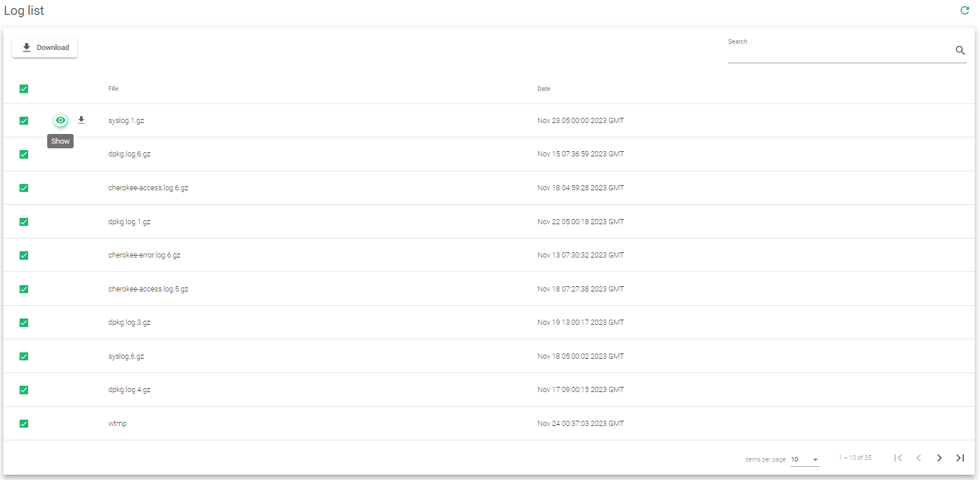Click the syslog.6.gz file name
980x480 pixels.
pos(126,356)
